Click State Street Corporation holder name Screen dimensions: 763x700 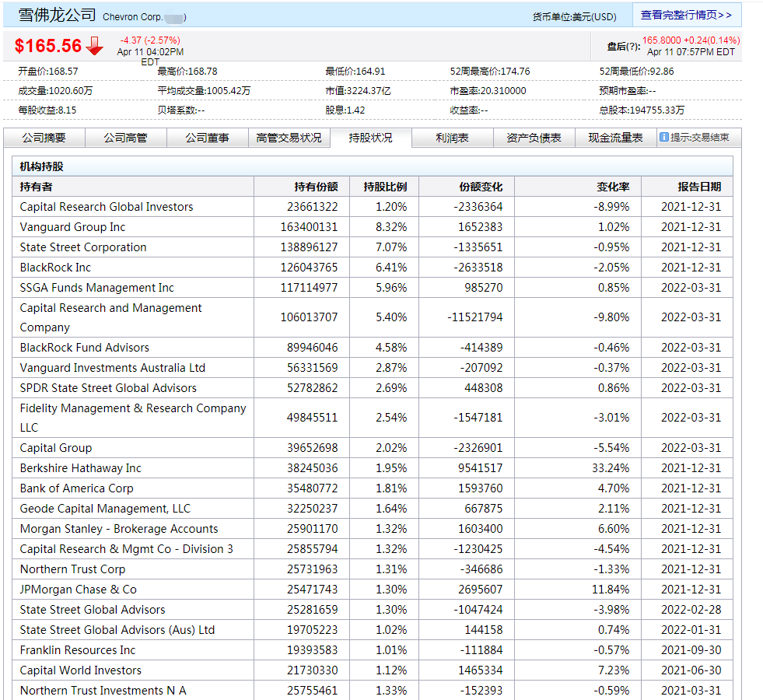point(83,247)
